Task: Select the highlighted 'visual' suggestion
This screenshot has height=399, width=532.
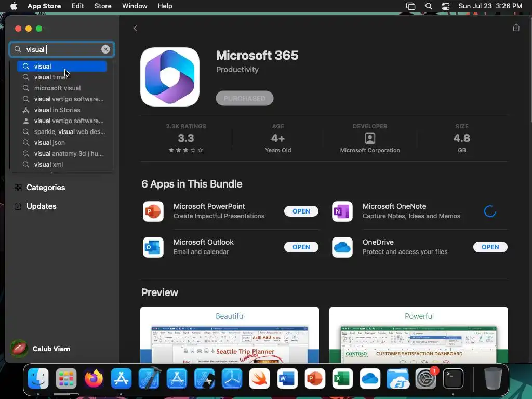Action: [62, 66]
